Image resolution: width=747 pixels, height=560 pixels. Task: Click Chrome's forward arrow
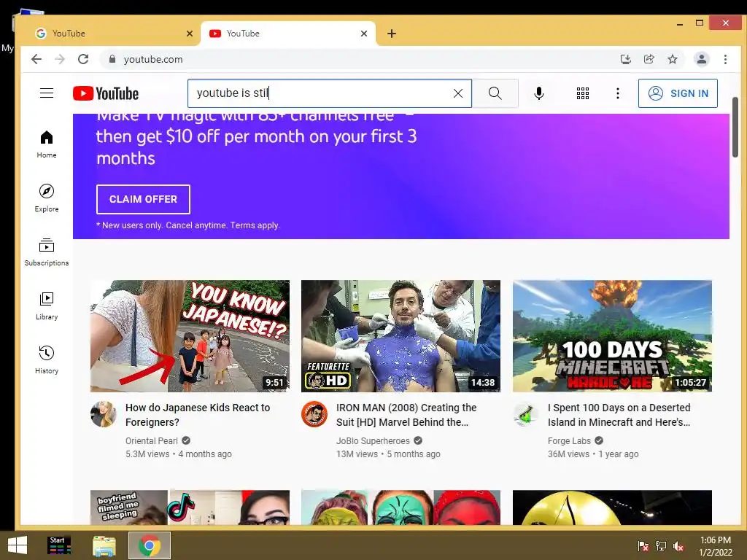tap(60, 59)
